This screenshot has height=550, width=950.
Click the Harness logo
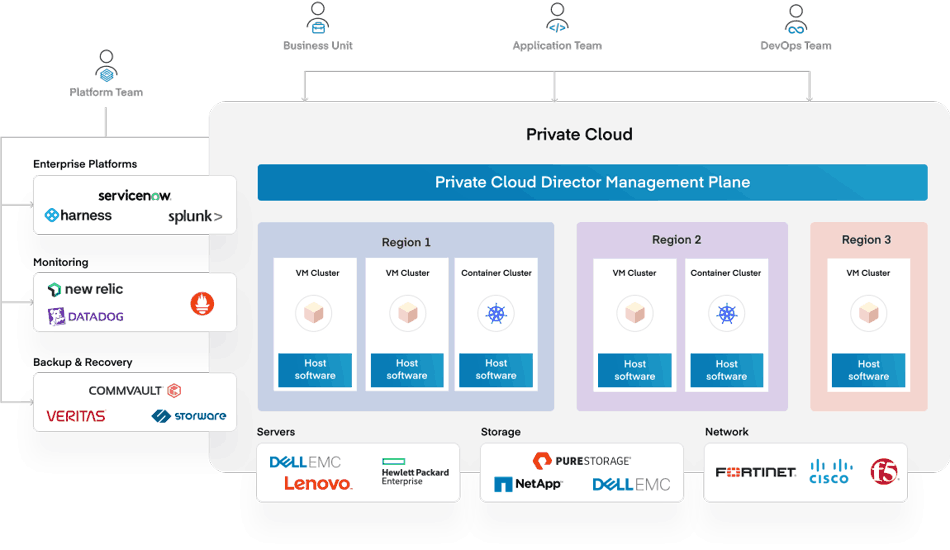(x=78, y=215)
